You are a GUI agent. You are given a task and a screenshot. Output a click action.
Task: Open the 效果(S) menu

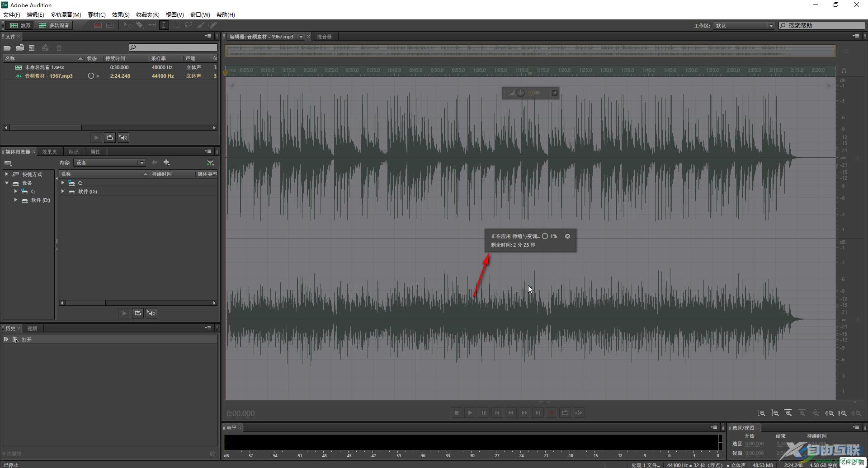click(x=121, y=15)
